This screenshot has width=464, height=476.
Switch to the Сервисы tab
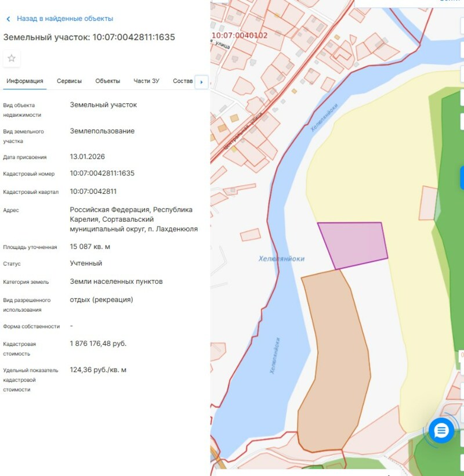coord(69,81)
